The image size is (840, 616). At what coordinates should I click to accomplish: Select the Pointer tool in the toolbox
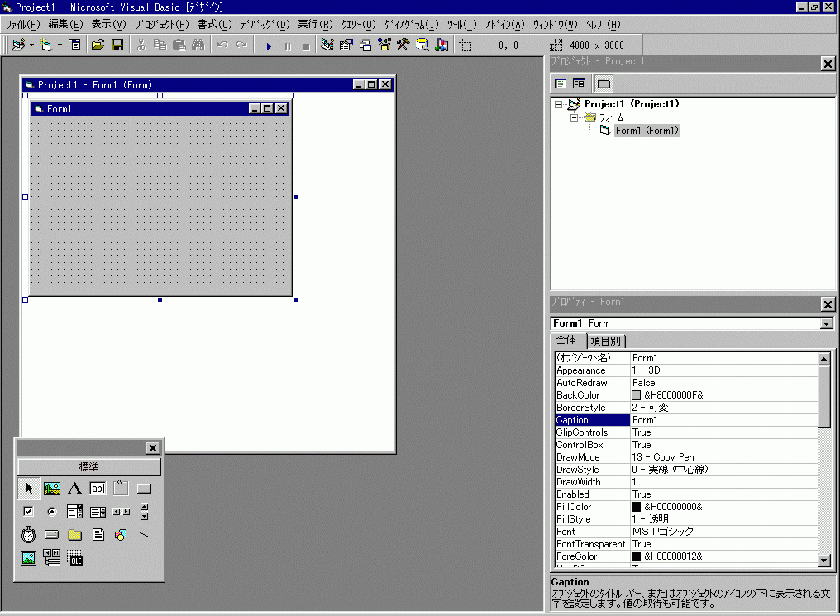pos(29,488)
